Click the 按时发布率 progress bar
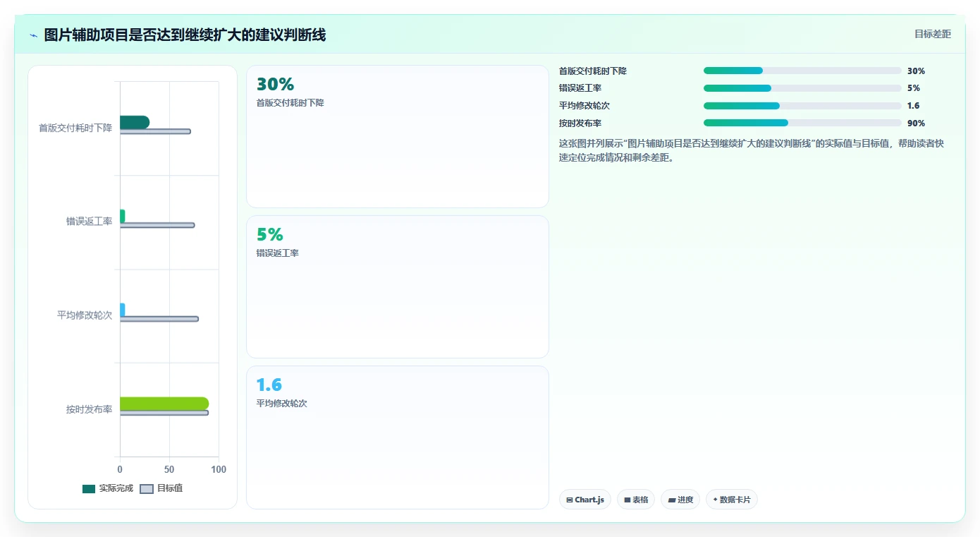The width and height of the screenshot is (980, 537). click(802, 123)
